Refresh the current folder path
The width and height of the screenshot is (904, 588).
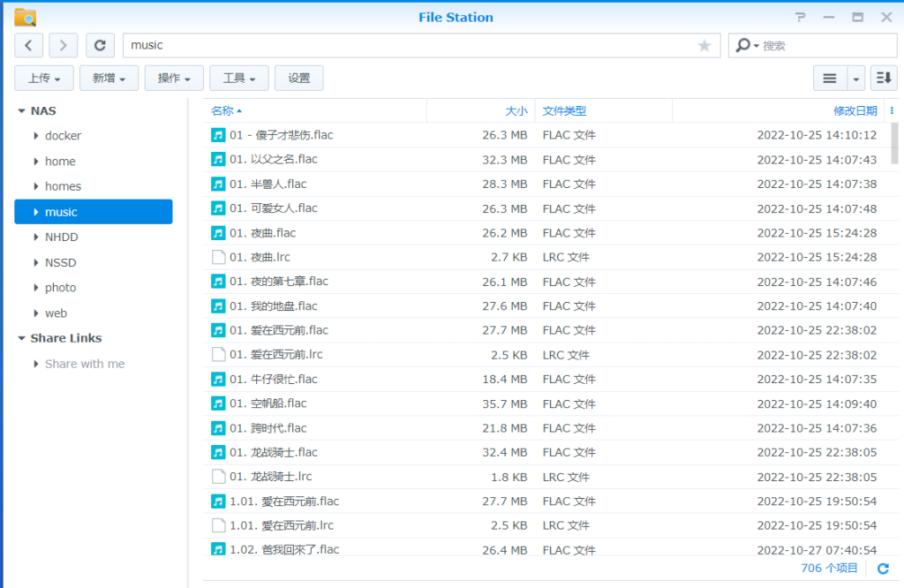pyautogui.click(x=100, y=45)
